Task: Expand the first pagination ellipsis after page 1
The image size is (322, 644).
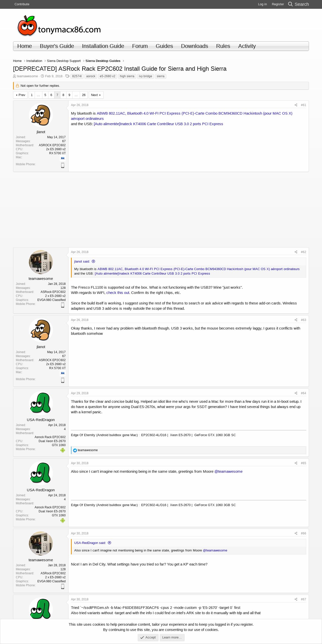Action: tap(38, 95)
